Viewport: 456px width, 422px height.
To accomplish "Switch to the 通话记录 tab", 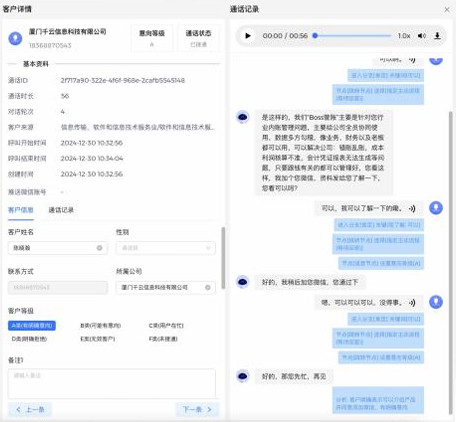I will tap(61, 210).
